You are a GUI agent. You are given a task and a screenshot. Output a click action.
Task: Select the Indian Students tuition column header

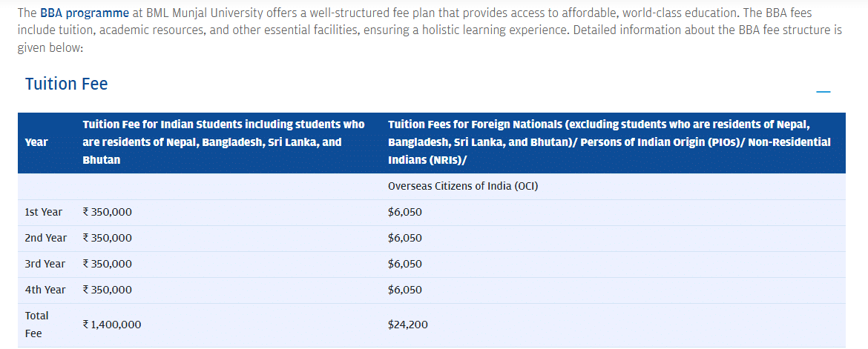click(223, 142)
